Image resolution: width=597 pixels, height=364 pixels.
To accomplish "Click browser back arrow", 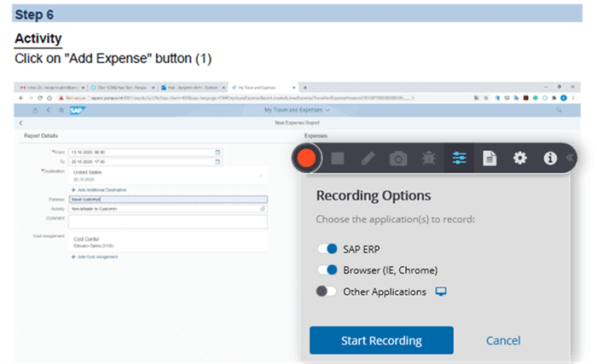I will (x=21, y=98).
